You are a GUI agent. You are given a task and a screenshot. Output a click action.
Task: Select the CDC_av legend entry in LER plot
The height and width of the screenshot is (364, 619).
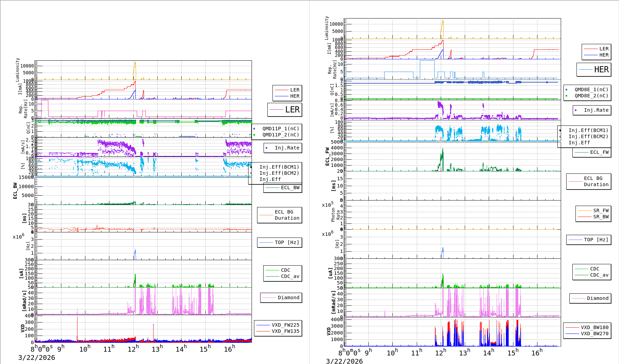[283, 276]
